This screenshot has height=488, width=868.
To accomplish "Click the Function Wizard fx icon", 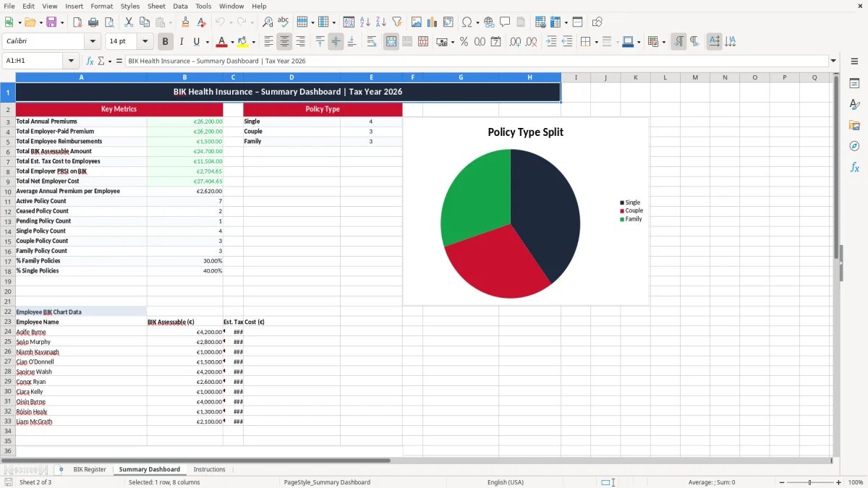I will pos(90,61).
